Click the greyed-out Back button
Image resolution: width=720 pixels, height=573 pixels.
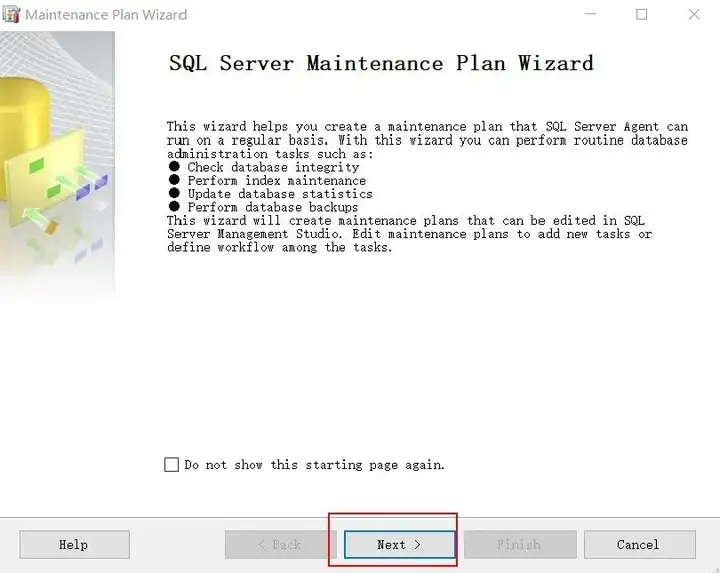coord(280,545)
